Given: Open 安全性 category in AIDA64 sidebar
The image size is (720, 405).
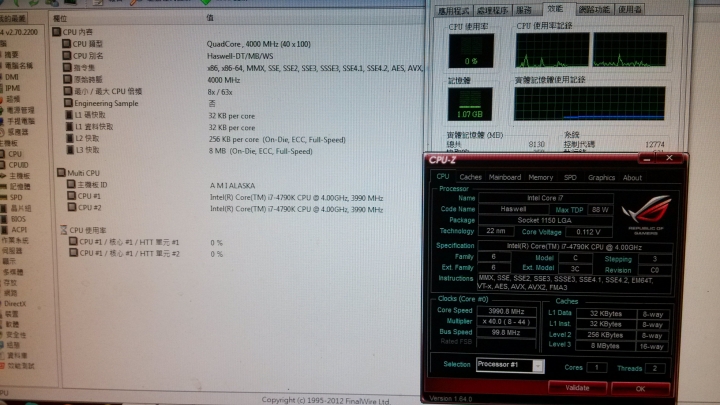Looking at the screenshot, I should point(16,335).
